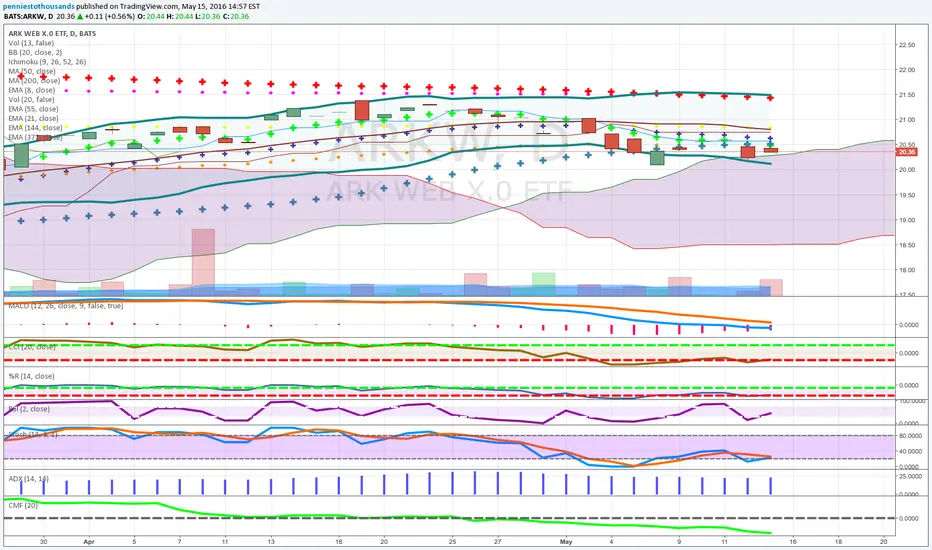Select the BB (20, close, 2) indicator label
Viewport: 932px width, 550px height.
coord(35,53)
